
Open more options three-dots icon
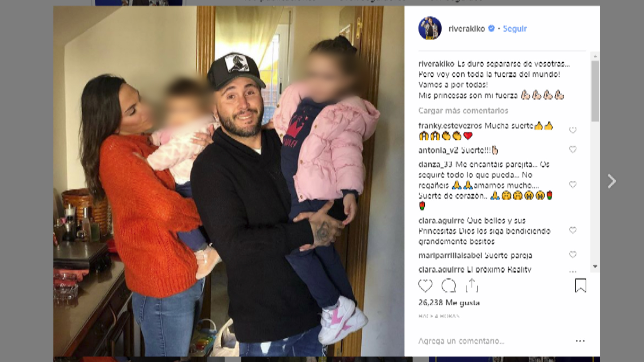tap(580, 341)
